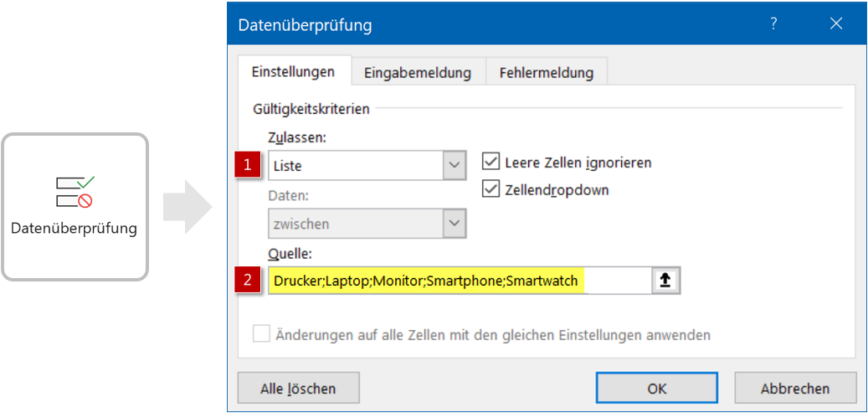This screenshot has height=413, width=868.
Task: Switch to the Eingabemeldung tab
Action: point(418,73)
